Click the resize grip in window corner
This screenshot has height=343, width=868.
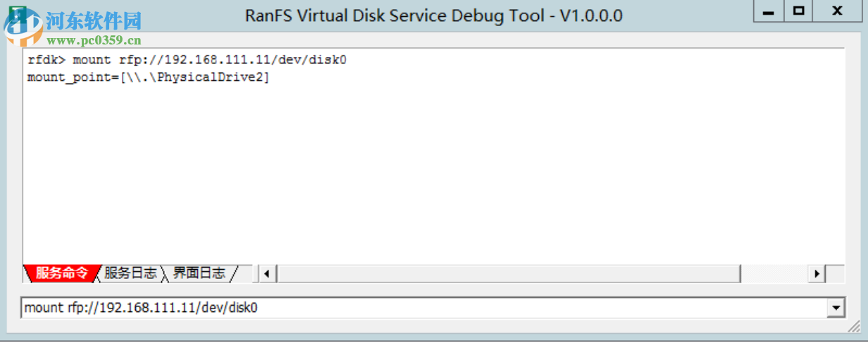[856, 330]
